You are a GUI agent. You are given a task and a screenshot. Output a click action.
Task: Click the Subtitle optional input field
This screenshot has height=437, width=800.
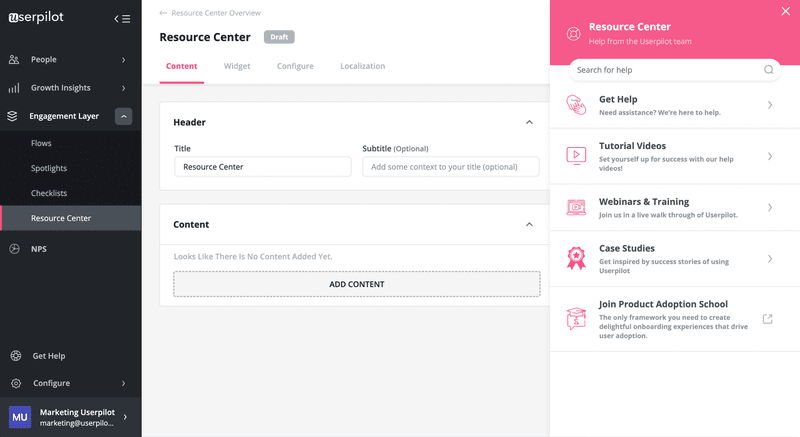coord(451,167)
